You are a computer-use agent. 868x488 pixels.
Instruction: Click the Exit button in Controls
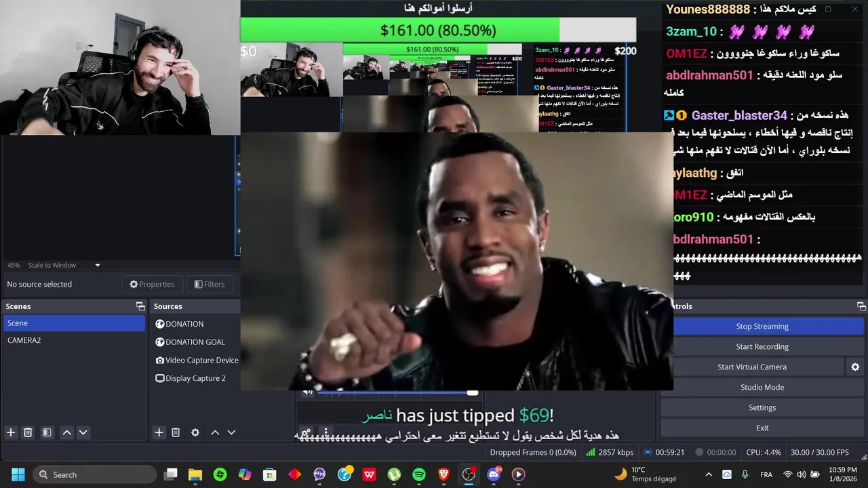pyautogui.click(x=762, y=428)
